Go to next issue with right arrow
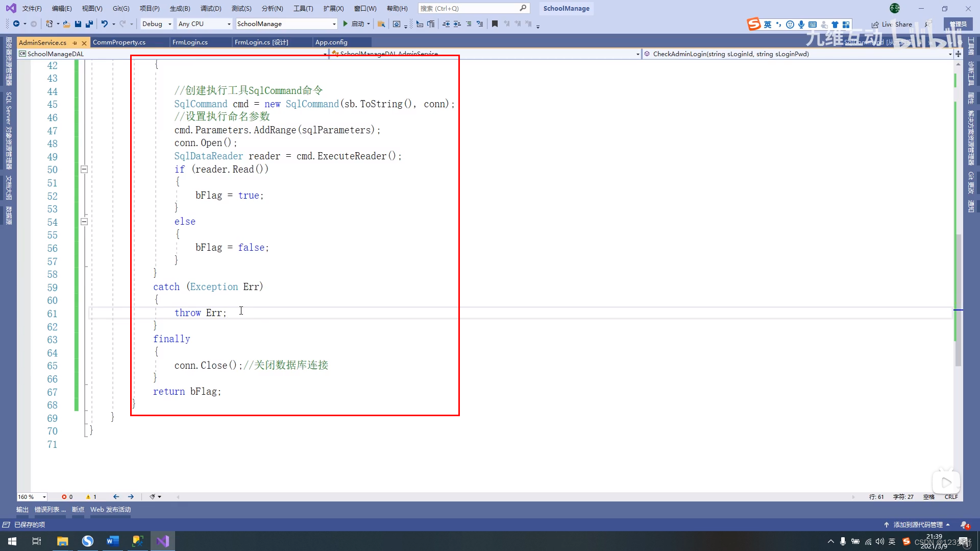The width and height of the screenshot is (980, 551). click(x=131, y=497)
